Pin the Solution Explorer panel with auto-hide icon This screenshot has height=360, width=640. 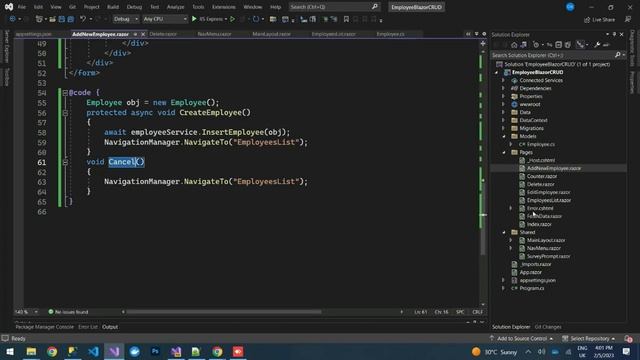(x=614, y=35)
